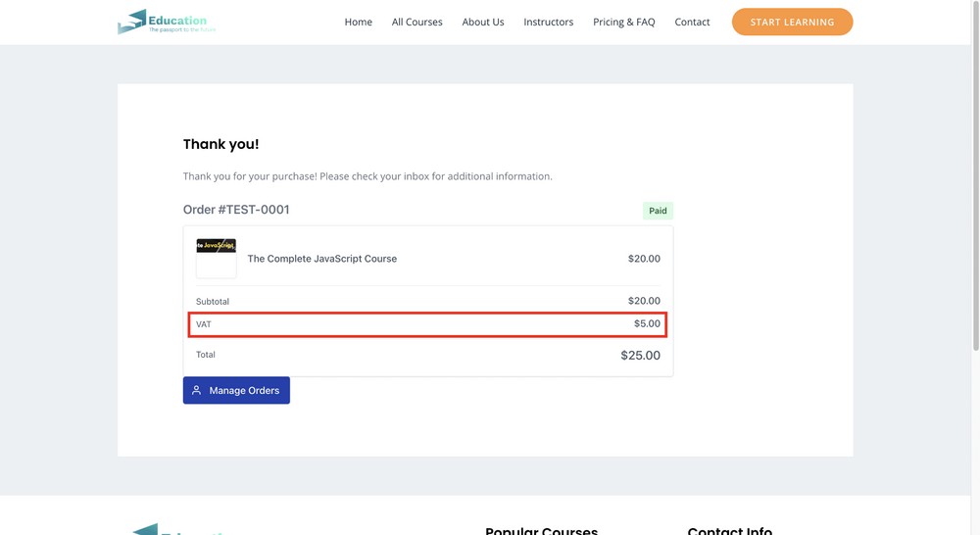Image resolution: width=980 pixels, height=535 pixels.
Task: Go to All Courses page
Action: pos(416,22)
